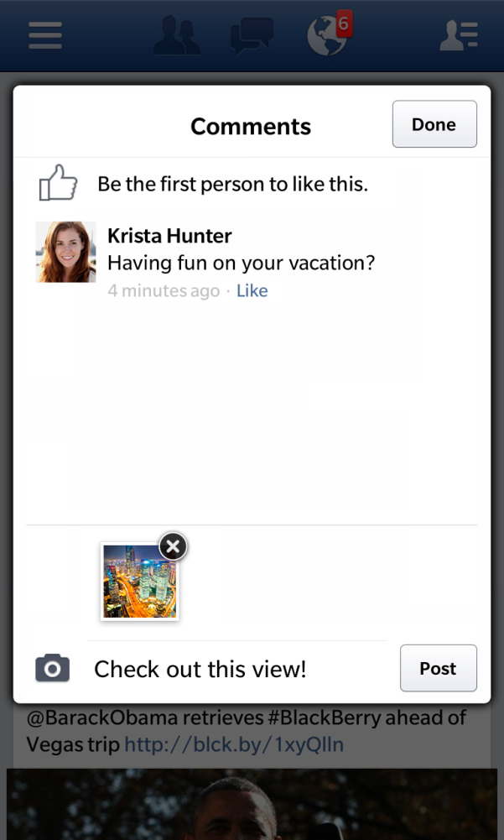Image resolution: width=504 pixels, height=840 pixels.
Task: Open the messages chat icon
Action: point(252,36)
